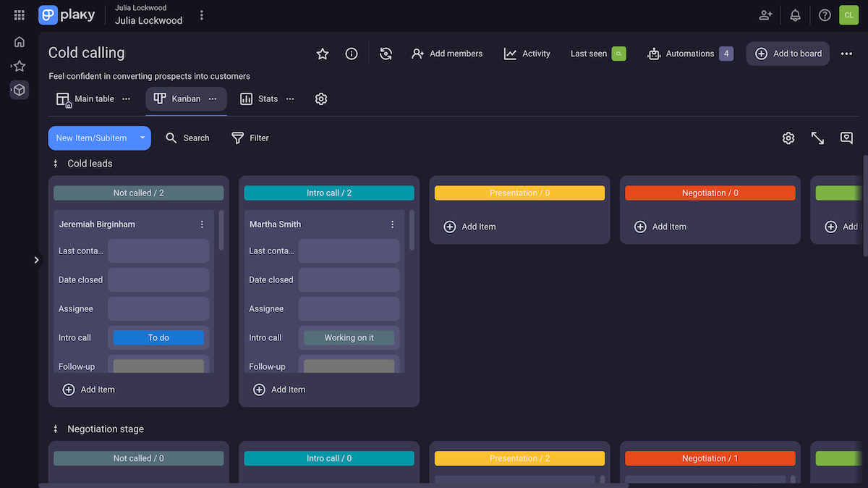Open the invite member icon in header

click(x=765, y=14)
